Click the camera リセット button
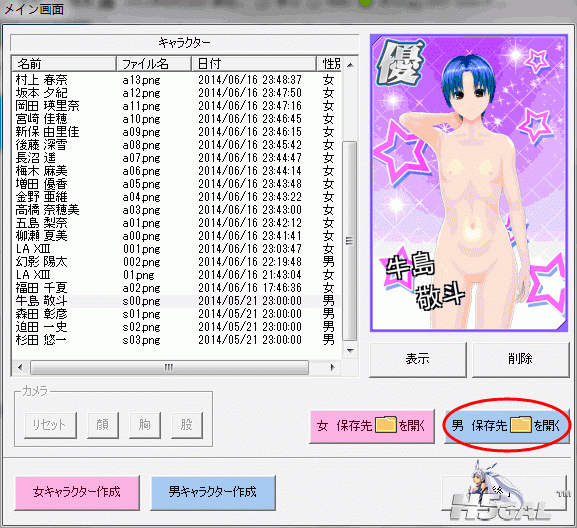This screenshot has height=528, width=577. click(50, 425)
